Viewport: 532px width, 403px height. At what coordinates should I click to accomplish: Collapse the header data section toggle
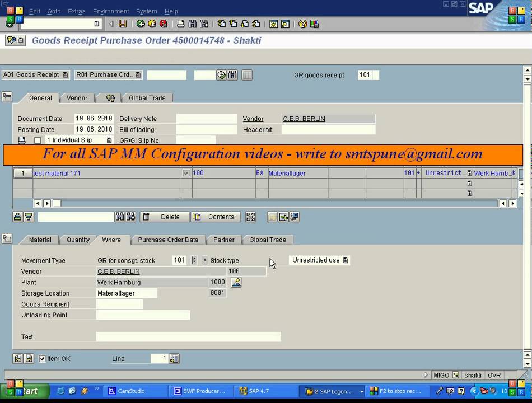click(7, 97)
